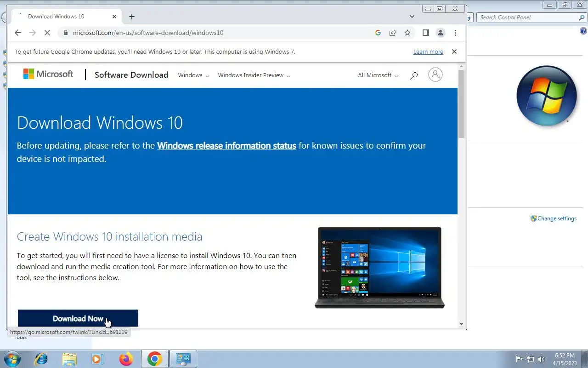Open Google icon in address bar
The width and height of the screenshot is (588, 368).
click(378, 33)
